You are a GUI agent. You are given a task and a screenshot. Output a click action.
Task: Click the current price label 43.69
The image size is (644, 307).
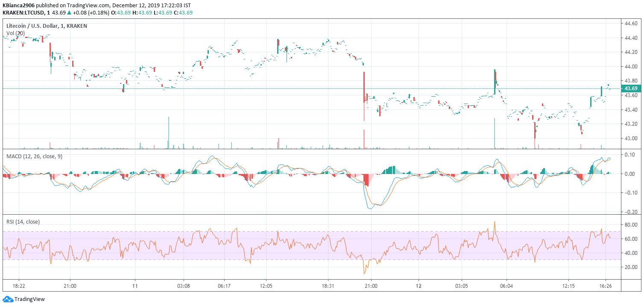(631, 89)
